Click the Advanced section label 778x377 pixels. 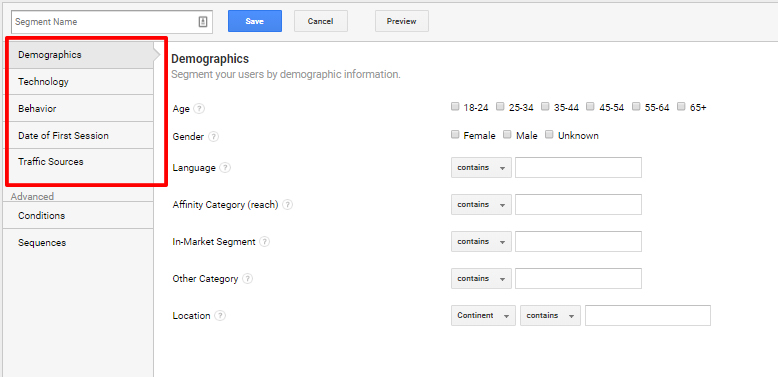click(32, 196)
